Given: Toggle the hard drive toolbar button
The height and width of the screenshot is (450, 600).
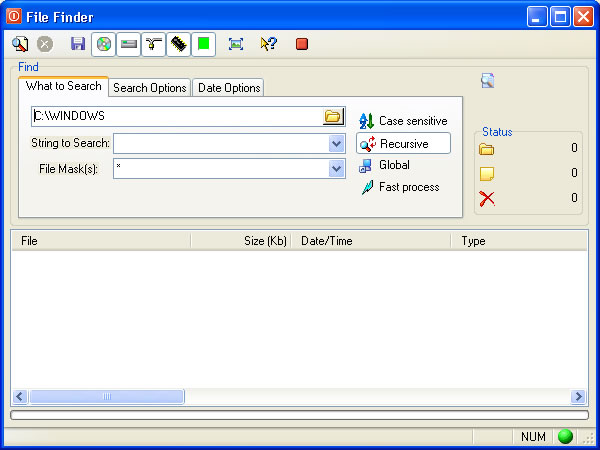Looking at the screenshot, I should 129,44.
